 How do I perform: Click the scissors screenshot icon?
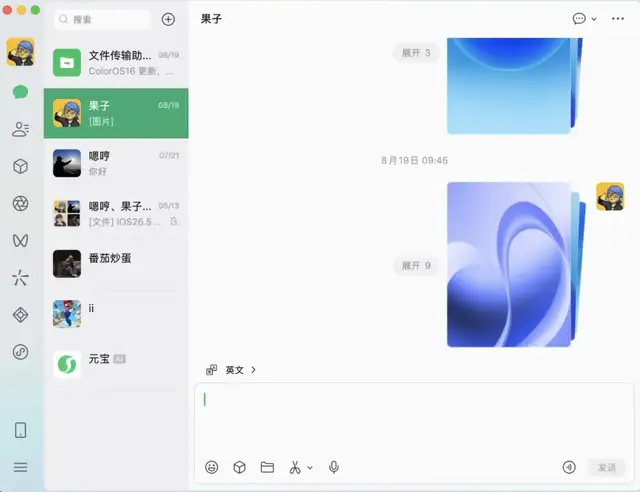tap(295, 467)
